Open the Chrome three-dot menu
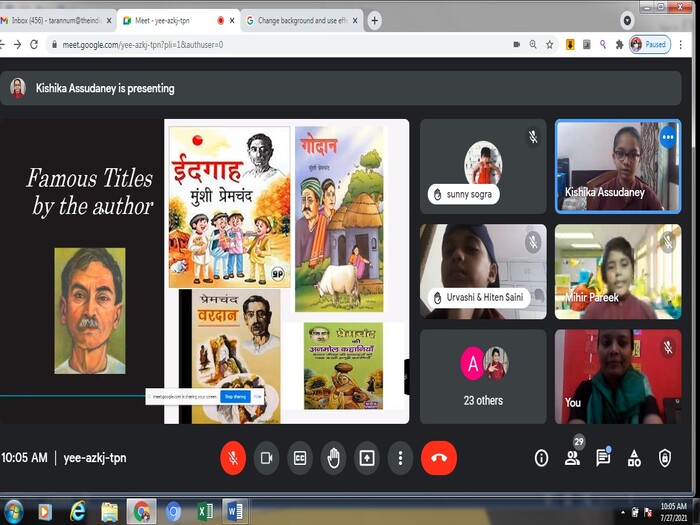Screen dimensions: 700x525 (680, 45)
